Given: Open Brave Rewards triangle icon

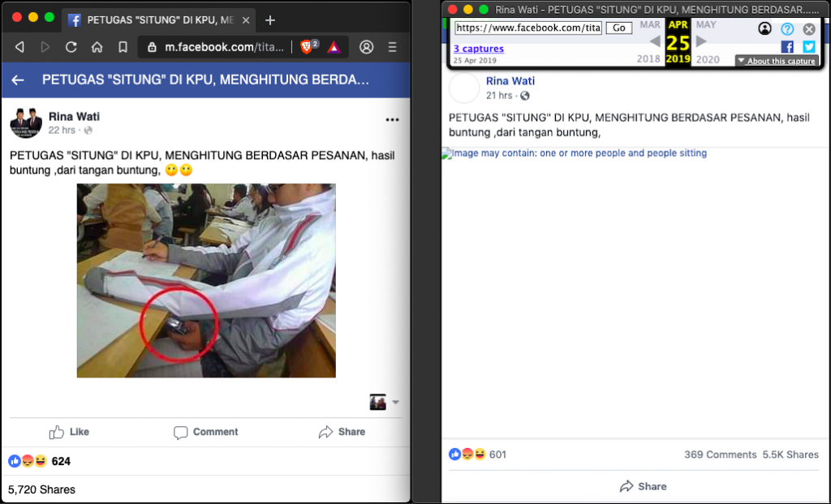Looking at the screenshot, I should coord(334,47).
